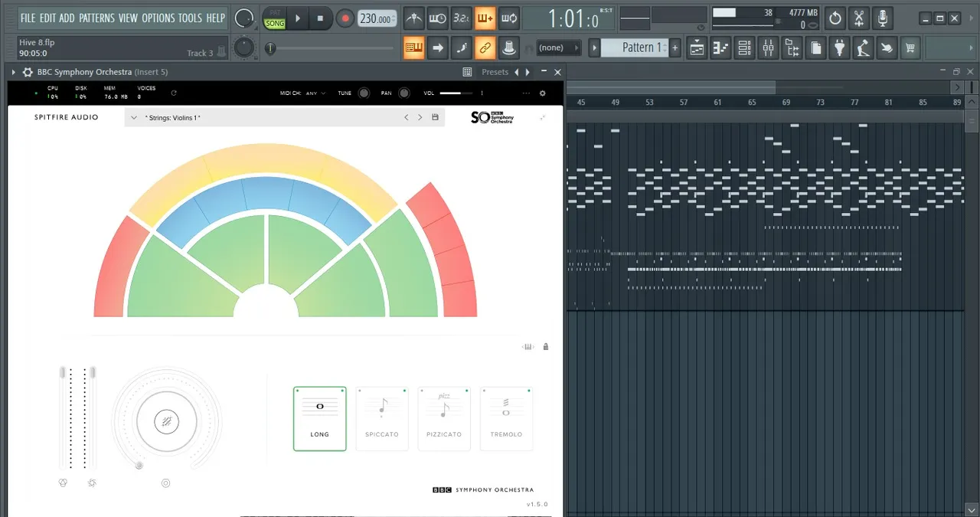
Task: Arm the record button
Action: 345,18
